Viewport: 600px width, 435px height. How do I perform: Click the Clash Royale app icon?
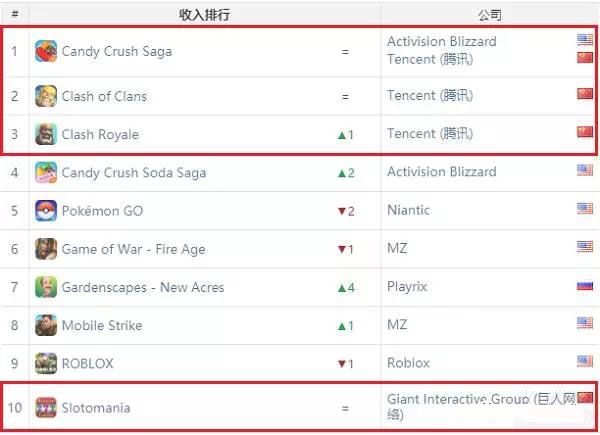pos(46,134)
